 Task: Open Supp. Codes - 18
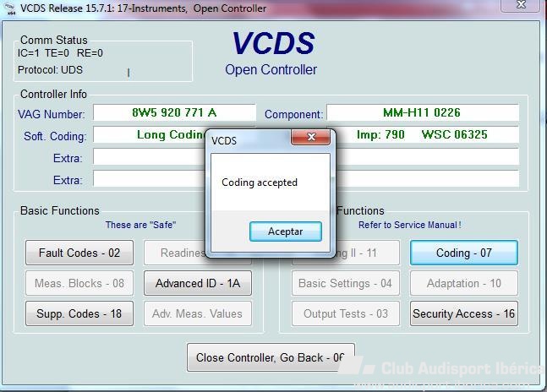point(79,313)
